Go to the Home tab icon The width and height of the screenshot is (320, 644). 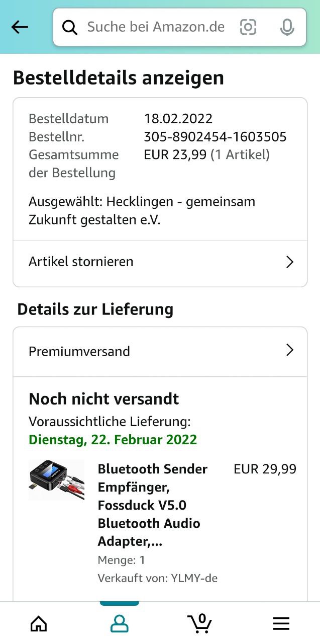click(x=39, y=624)
